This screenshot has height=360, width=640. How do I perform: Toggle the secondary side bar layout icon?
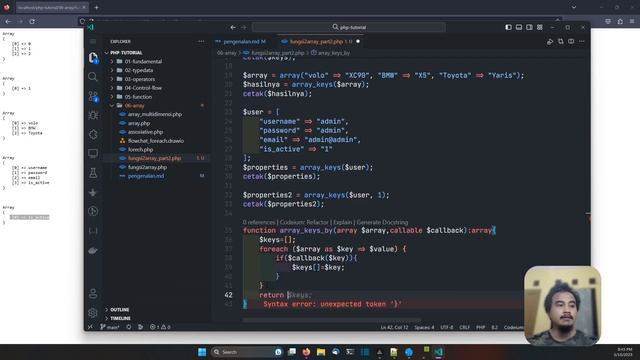pos(529,27)
